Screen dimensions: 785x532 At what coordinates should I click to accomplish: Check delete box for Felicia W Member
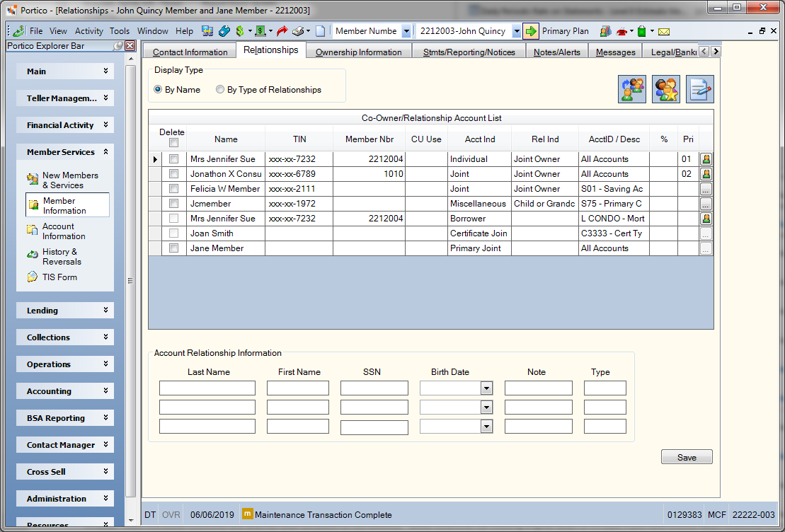point(173,189)
